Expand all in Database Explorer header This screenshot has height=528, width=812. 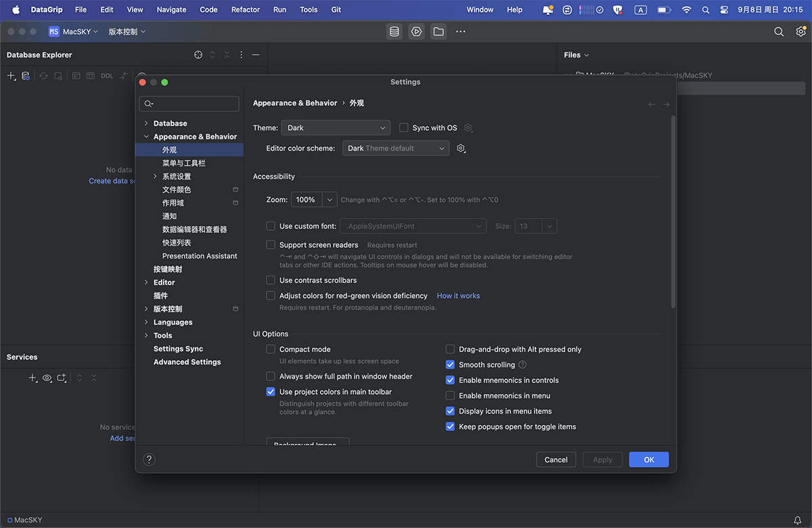click(212, 55)
